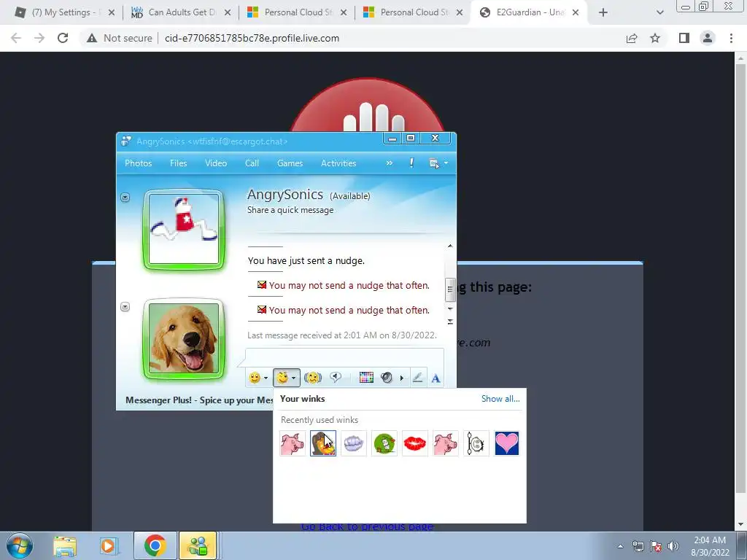This screenshot has width=747, height=560.
Task: Select the handwriting pen tool
Action: (417, 378)
